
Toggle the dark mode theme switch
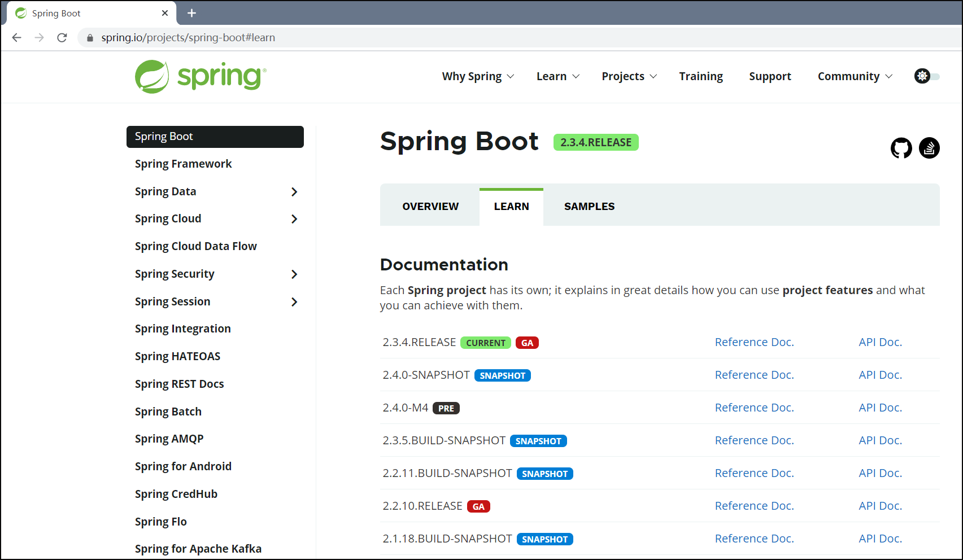pyautogui.click(x=927, y=76)
